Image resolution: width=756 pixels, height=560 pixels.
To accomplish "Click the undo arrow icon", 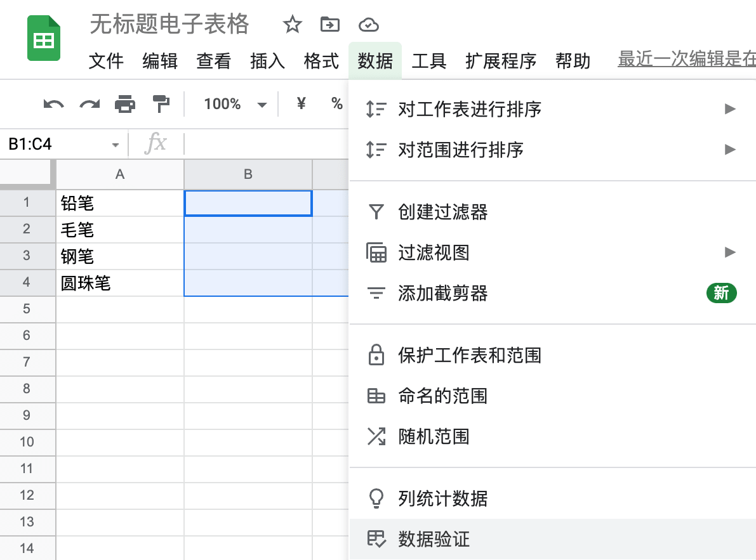I will (x=53, y=104).
